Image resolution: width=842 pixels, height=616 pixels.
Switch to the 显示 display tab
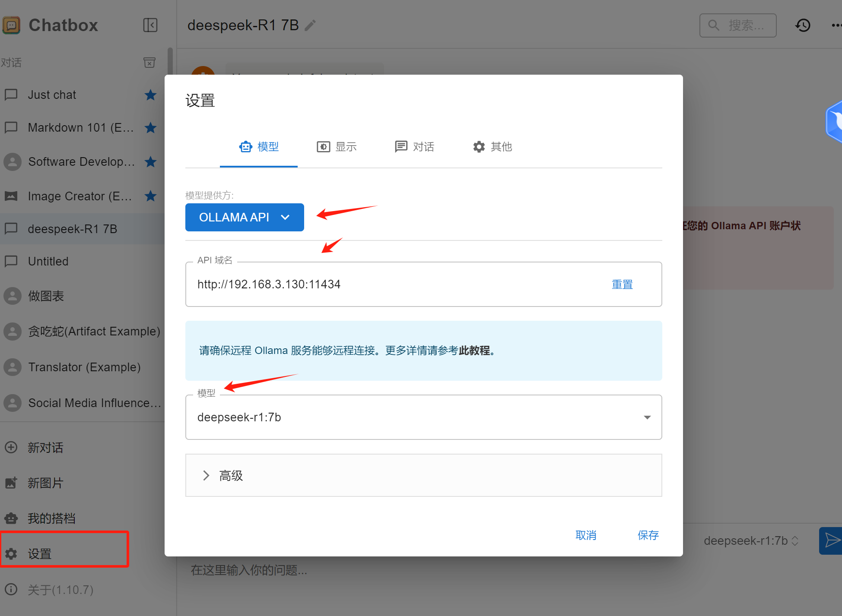(x=337, y=147)
